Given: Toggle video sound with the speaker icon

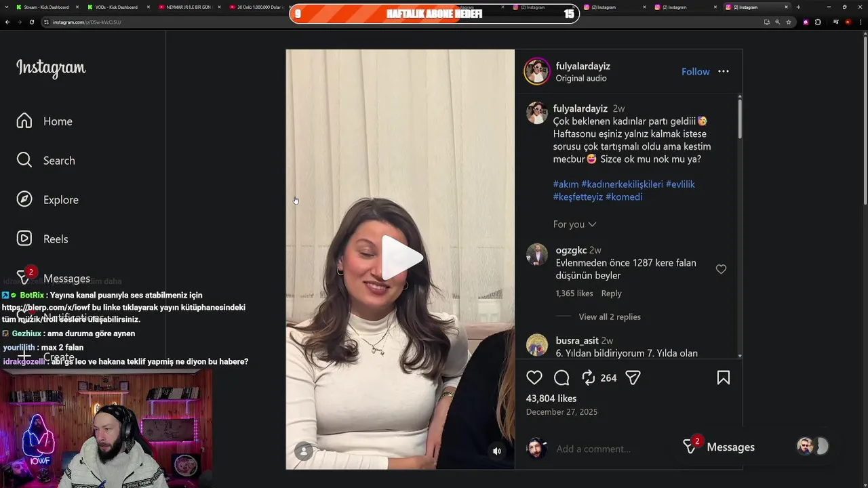Looking at the screenshot, I should click(x=497, y=451).
